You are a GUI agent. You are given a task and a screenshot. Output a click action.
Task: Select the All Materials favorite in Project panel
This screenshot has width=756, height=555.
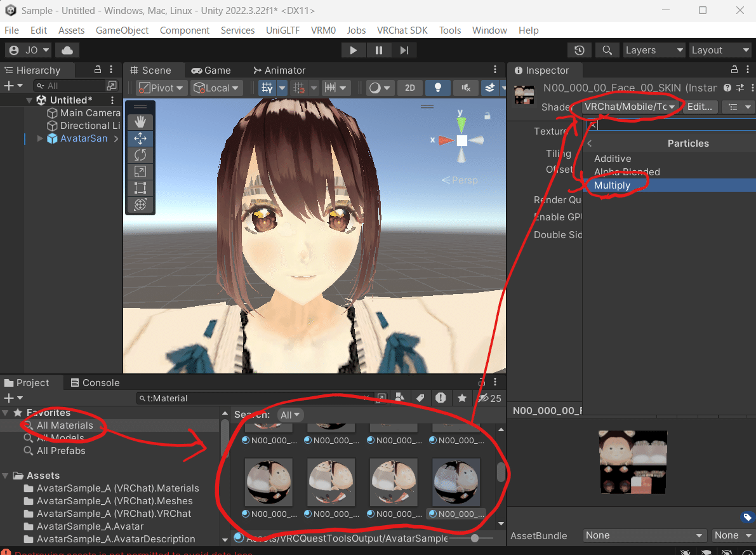tap(64, 424)
